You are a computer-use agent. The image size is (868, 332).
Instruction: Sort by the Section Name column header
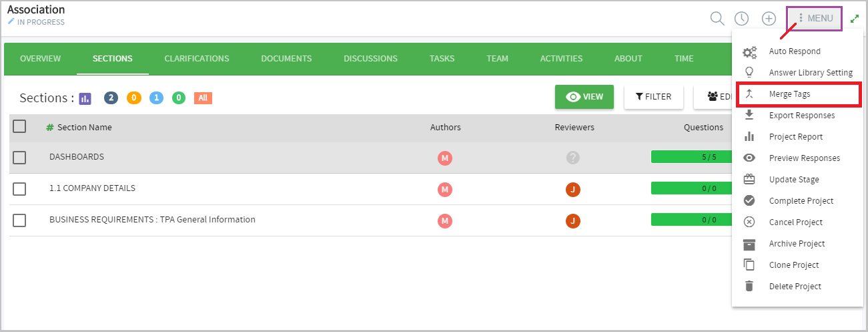point(84,127)
